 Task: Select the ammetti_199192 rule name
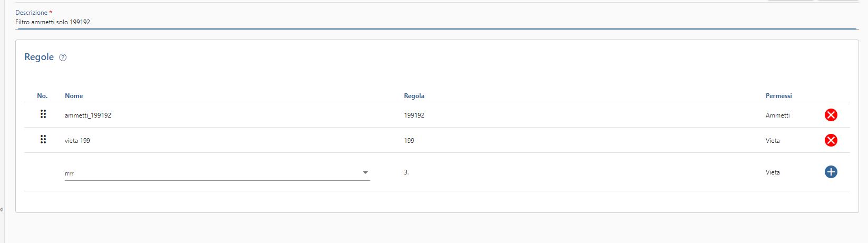coord(88,115)
